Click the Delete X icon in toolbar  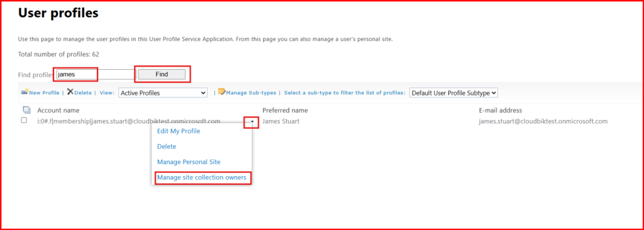(70, 92)
